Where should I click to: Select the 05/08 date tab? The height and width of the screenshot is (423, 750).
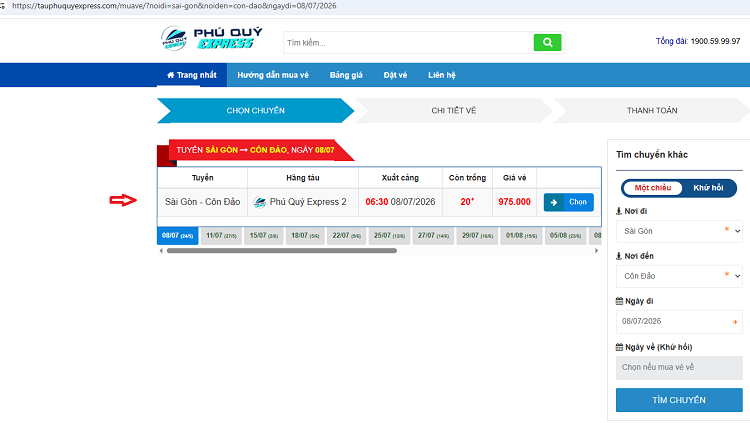pos(565,236)
